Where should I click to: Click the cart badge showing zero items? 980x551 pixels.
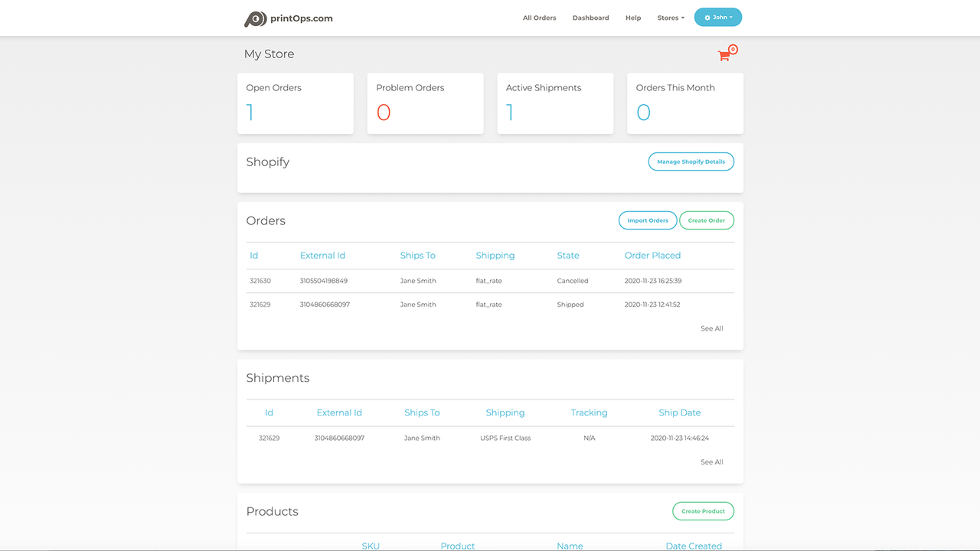click(733, 48)
